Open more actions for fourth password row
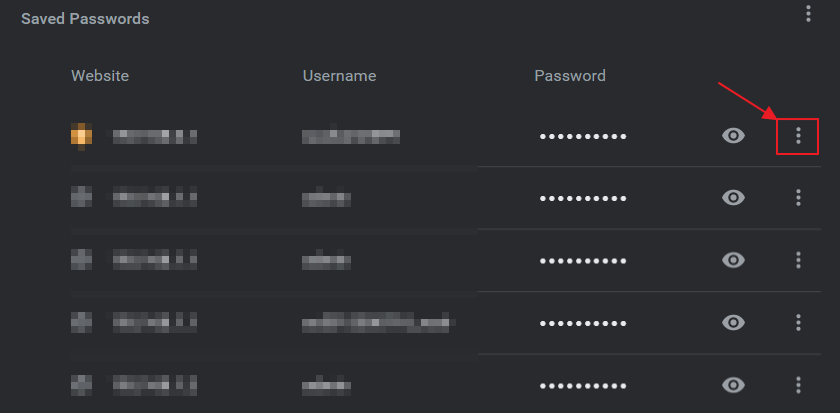The width and height of the screenshot is (840, 413). click(798, 322)
